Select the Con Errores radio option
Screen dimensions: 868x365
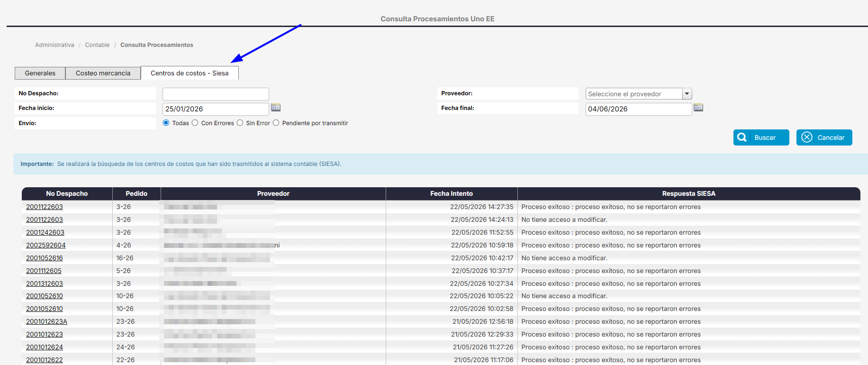coord(195,123)
